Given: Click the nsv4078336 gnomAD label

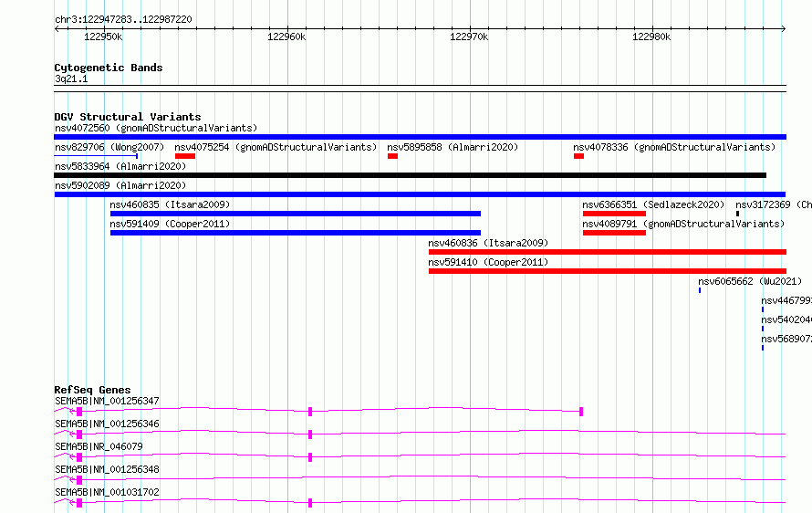Looking at the screenshot, I should 674,147.
